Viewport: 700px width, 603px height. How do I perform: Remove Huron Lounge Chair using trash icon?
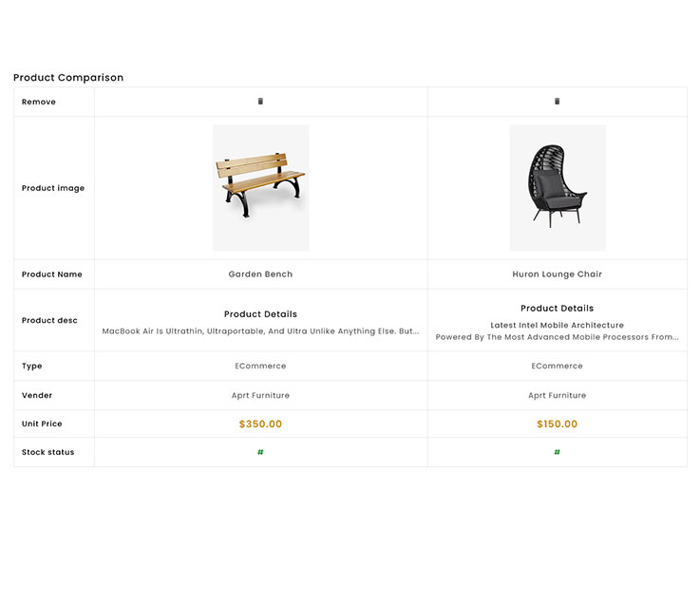[558, 102]
